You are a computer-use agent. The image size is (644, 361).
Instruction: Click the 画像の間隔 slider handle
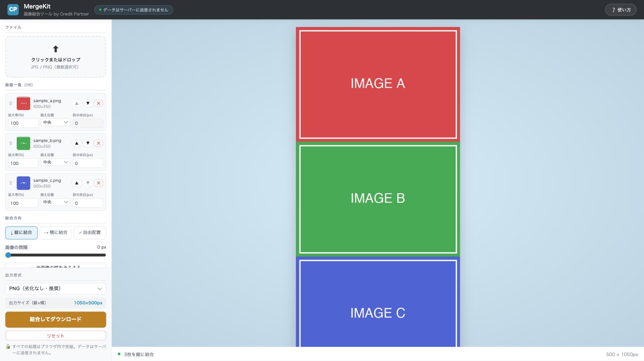tap(8, 255)
